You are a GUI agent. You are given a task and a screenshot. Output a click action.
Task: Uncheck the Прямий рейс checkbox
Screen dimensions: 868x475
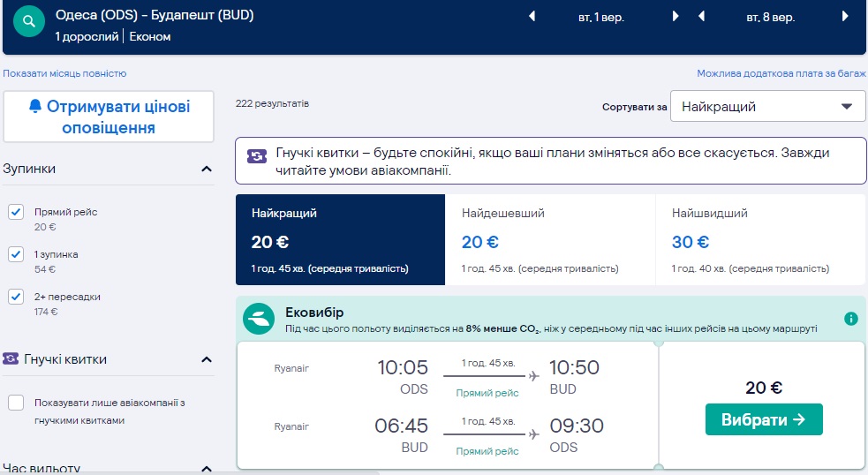pos(16,212)
